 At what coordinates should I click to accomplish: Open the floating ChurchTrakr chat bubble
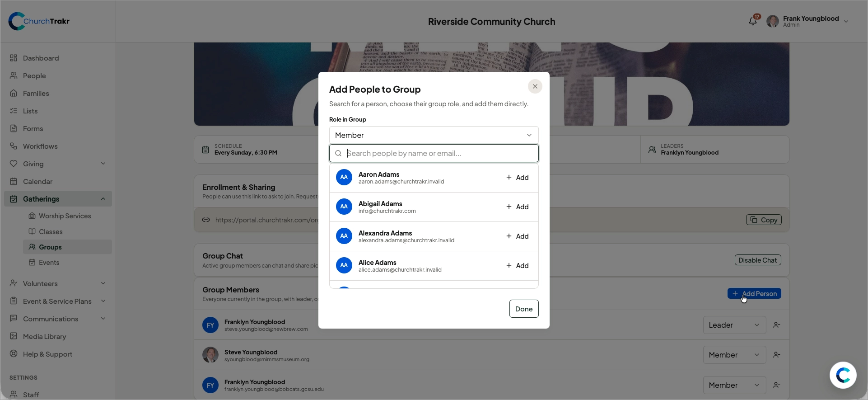click(x=843, y=375)
